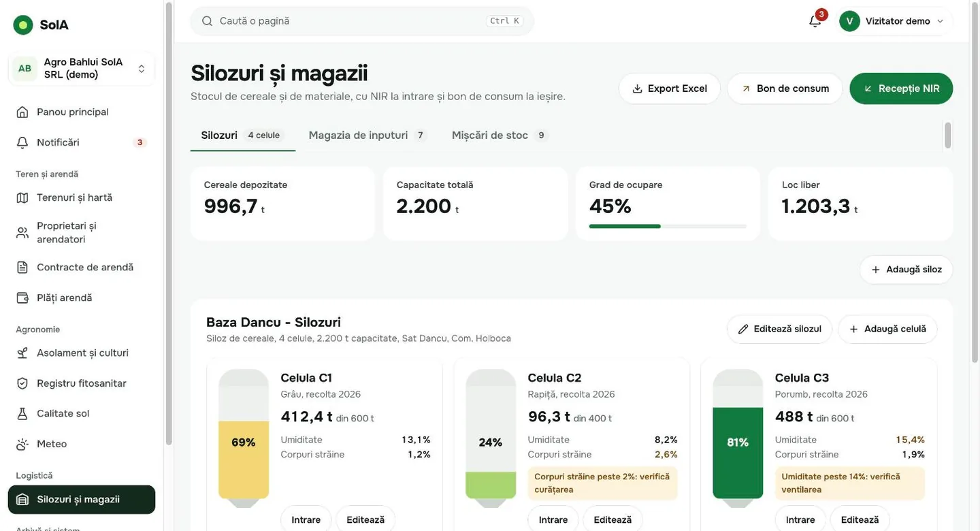The width and height of the screenshot is (980, 531).
Task: Click the Silozuri și magazii warehouse icon
Action: coord(22,500)
